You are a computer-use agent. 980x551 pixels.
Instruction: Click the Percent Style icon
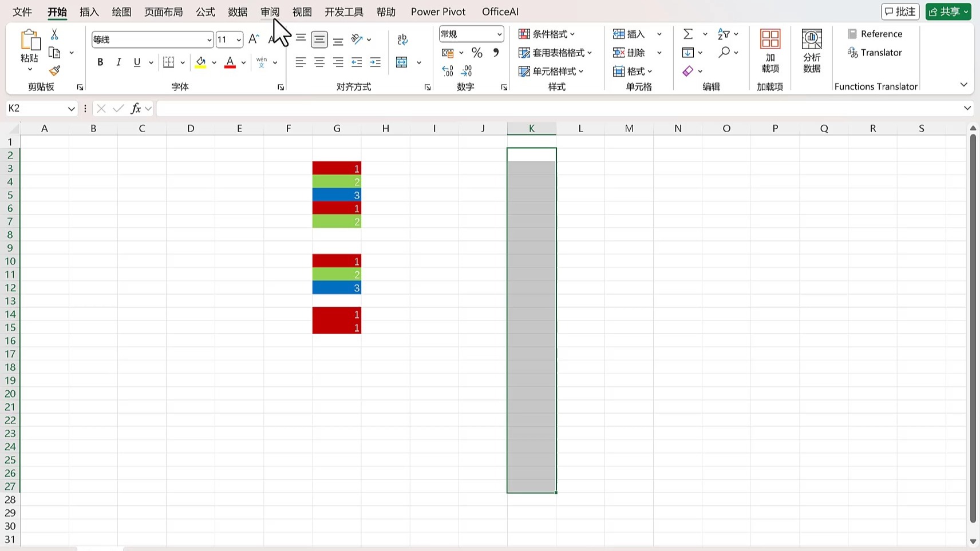477,53
